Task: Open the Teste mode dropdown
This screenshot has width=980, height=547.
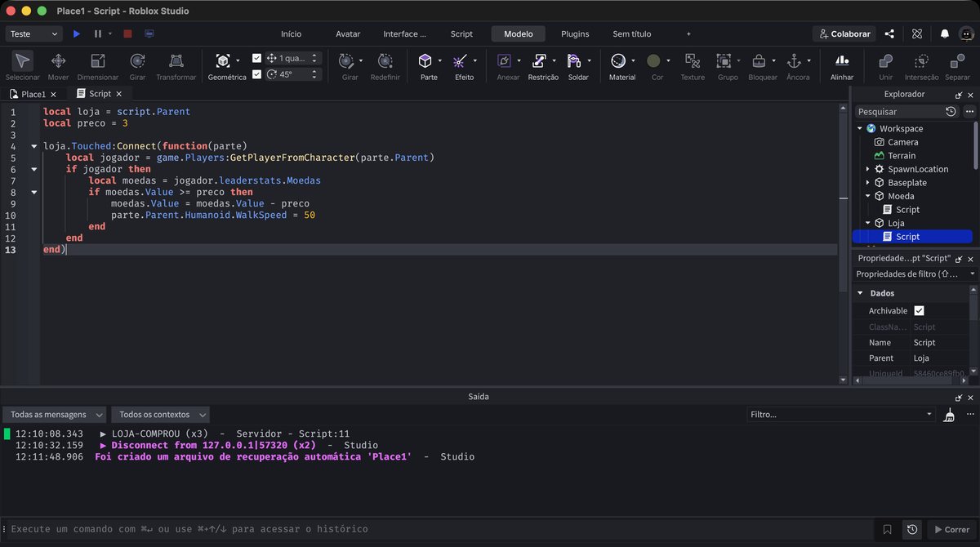Action: [34, 34]
